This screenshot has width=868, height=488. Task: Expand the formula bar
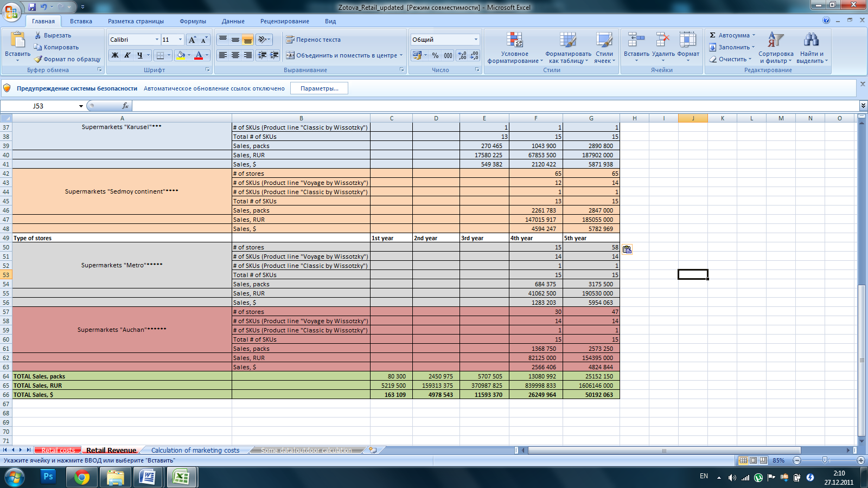pos(863,106)
